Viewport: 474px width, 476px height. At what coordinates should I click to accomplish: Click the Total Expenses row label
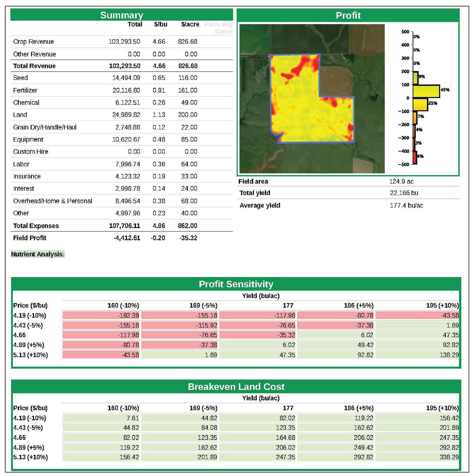tap(36, 226)
